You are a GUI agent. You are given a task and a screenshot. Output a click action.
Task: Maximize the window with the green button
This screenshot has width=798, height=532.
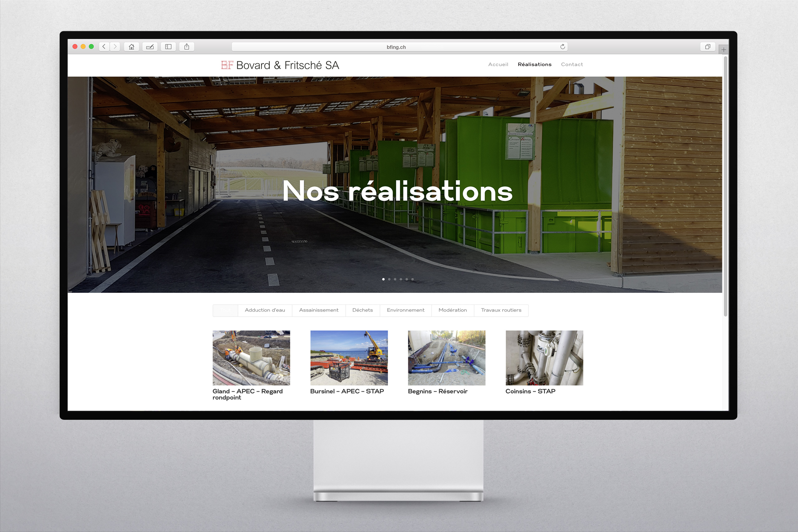[x=91, y=47]
